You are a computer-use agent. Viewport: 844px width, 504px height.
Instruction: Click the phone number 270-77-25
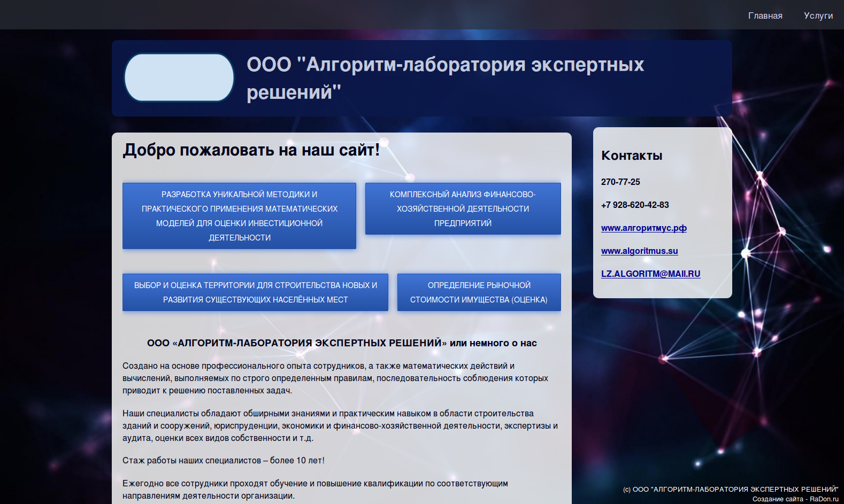tap(620, 182)
